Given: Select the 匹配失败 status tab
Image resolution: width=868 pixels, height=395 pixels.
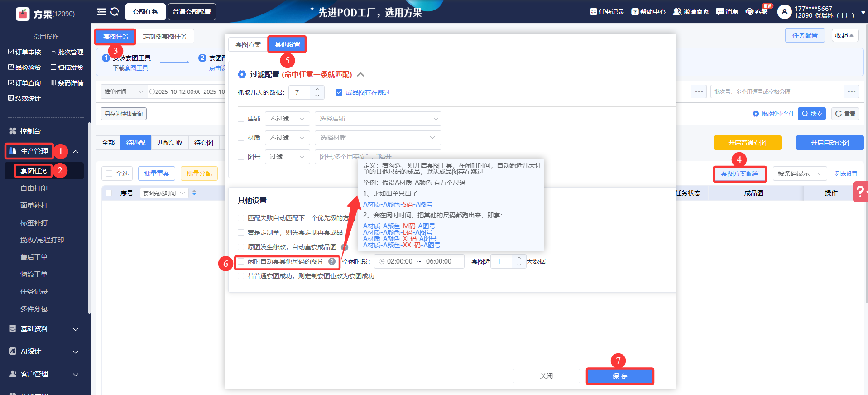Looking at the screenshot, I should pos(170,143).
